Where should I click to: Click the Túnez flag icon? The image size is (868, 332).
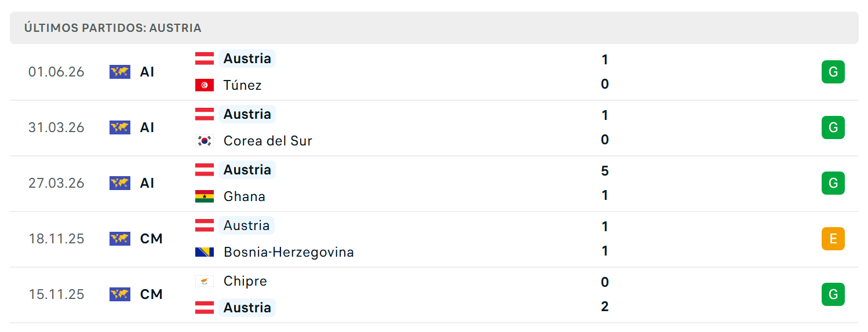tap(205, 85)
